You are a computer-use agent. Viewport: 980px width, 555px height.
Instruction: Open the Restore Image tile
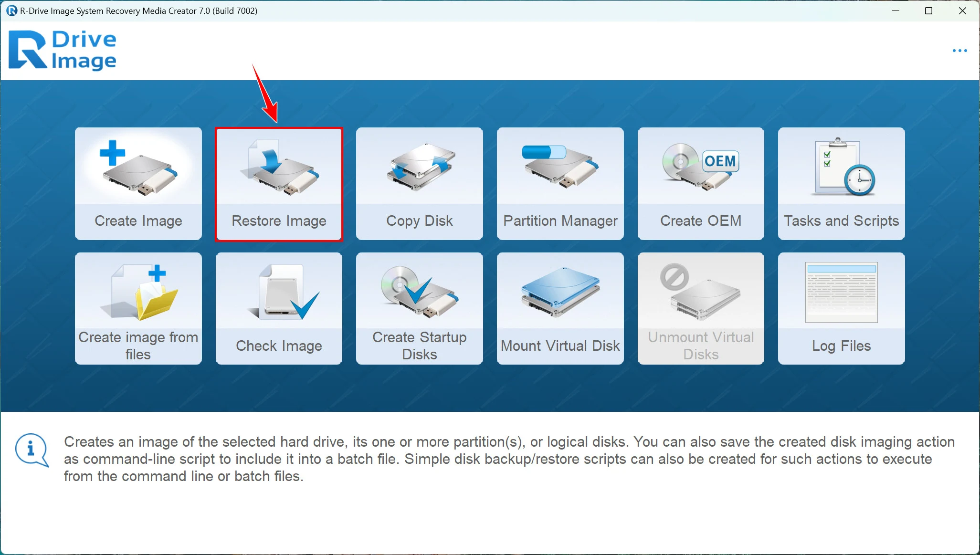tap(279, 184)
